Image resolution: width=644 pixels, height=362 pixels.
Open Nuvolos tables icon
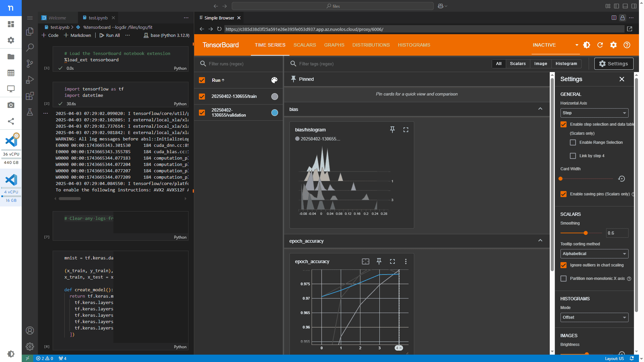pos(11,73)
